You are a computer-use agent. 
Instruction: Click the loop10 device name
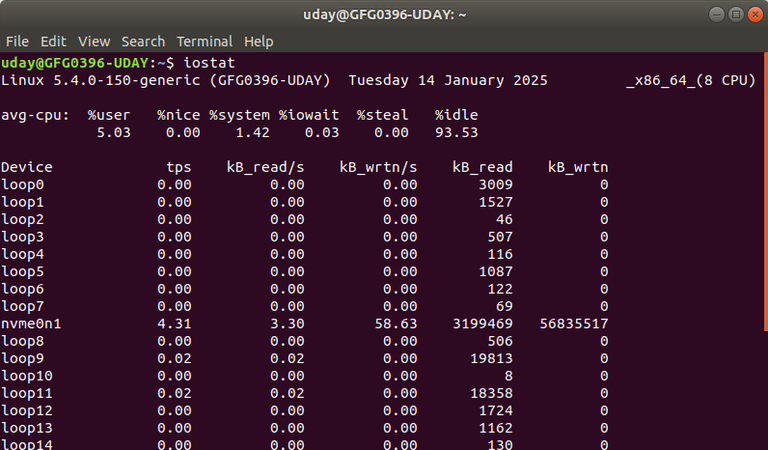click(26, 376)
